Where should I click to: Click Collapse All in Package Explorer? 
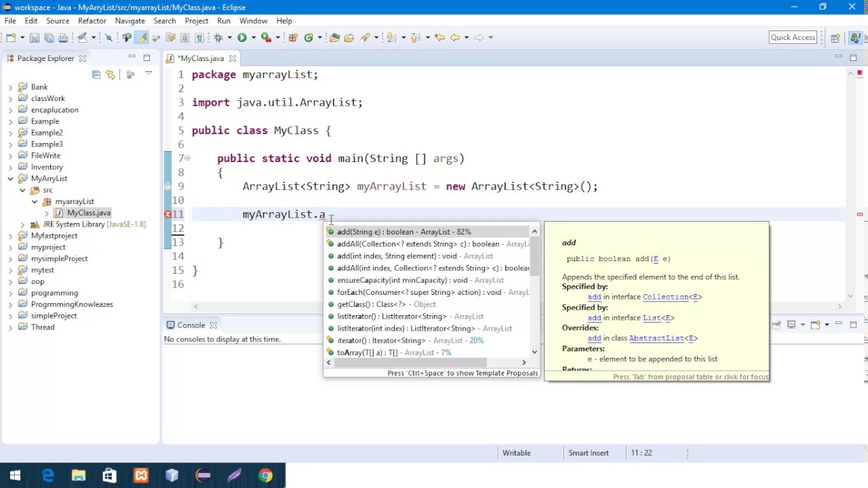coord(96,75)
